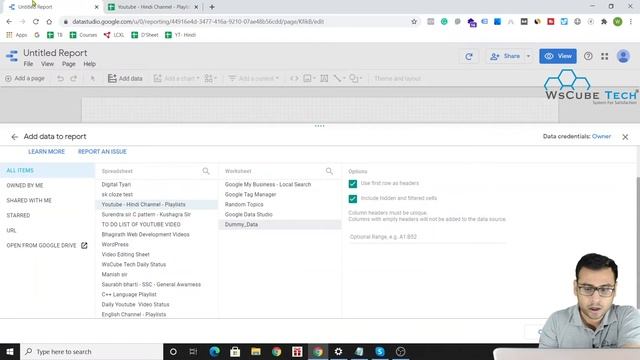This screenshot has width=640, height=360.
Task: Open Settings gear in taskbar
Action: coord(338,351)
